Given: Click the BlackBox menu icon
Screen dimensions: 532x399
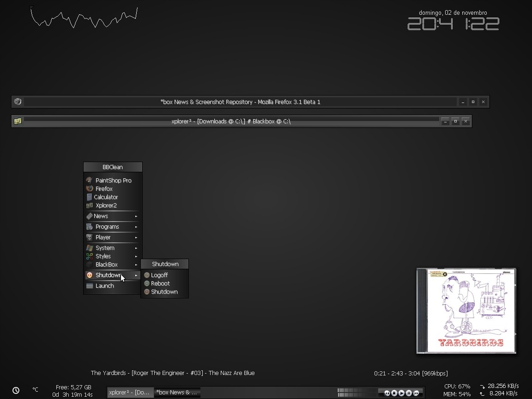Looking at the screenshot, I should click(90, 264).
